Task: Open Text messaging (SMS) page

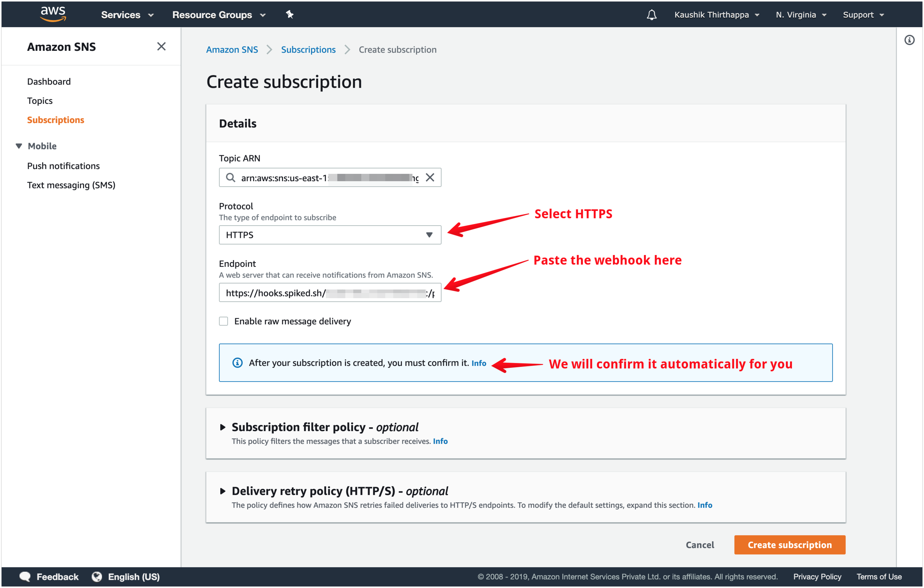Action: (71, 185)
